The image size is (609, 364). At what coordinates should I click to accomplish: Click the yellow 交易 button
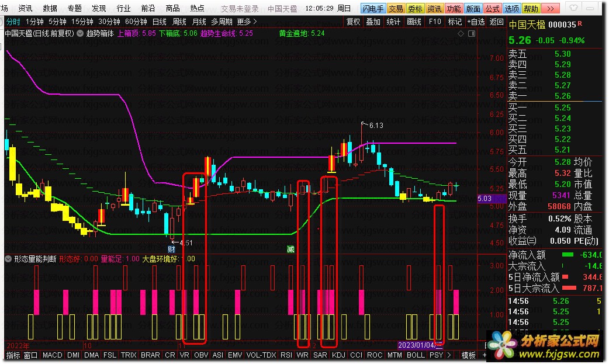(396, 9)
